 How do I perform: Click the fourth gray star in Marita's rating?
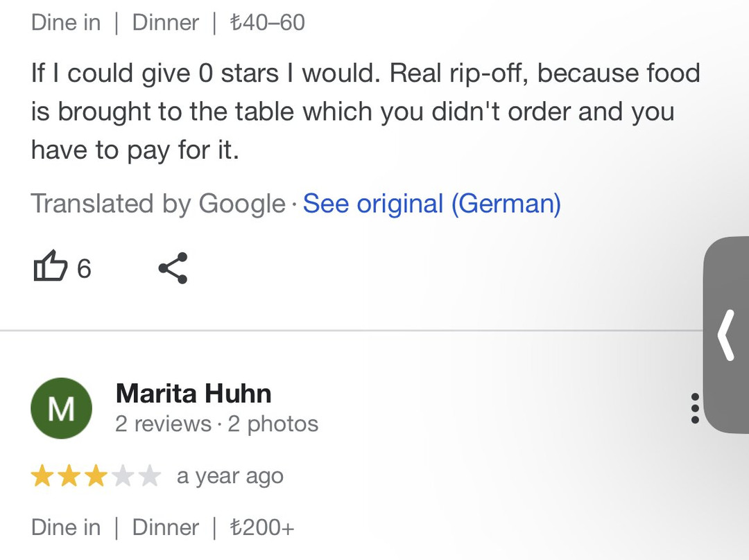pyautogui.click(x=122, y=477)
